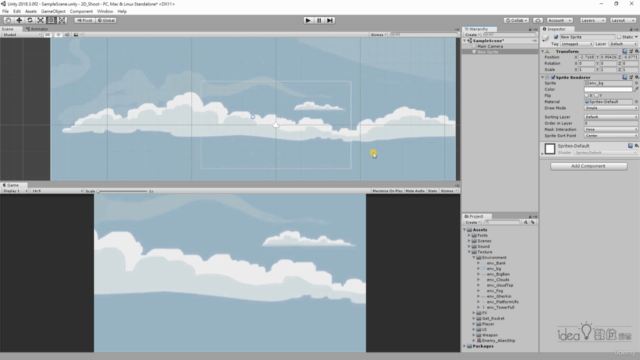Toggle the Sprite Renderer component checkbox
Screen dimensions: 640x360
click(x=553, y=77)
